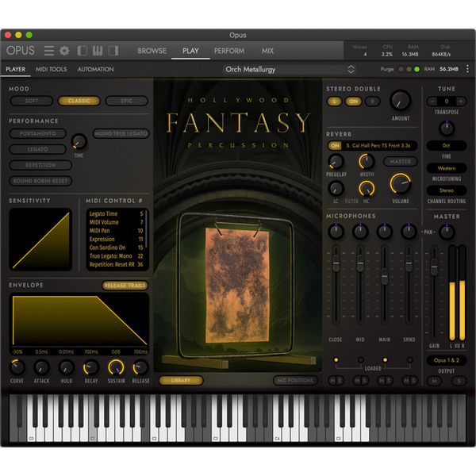The image size is (476, 476).
Task: Click the Close microphone pan knob
Action: (x=336, y=232)
